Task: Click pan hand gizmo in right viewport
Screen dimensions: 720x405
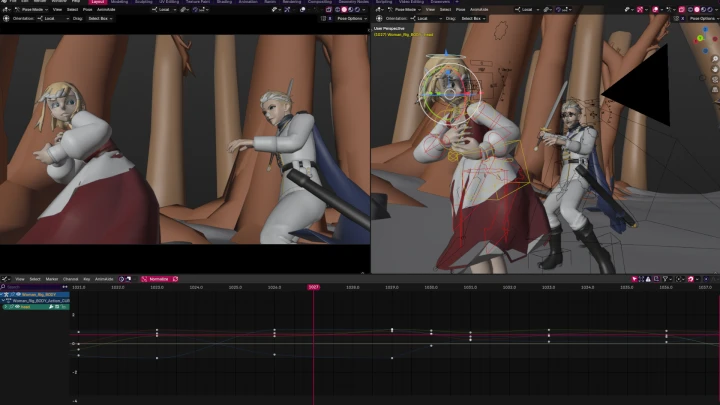Action: pyautogui.click(x=715, y=69)
